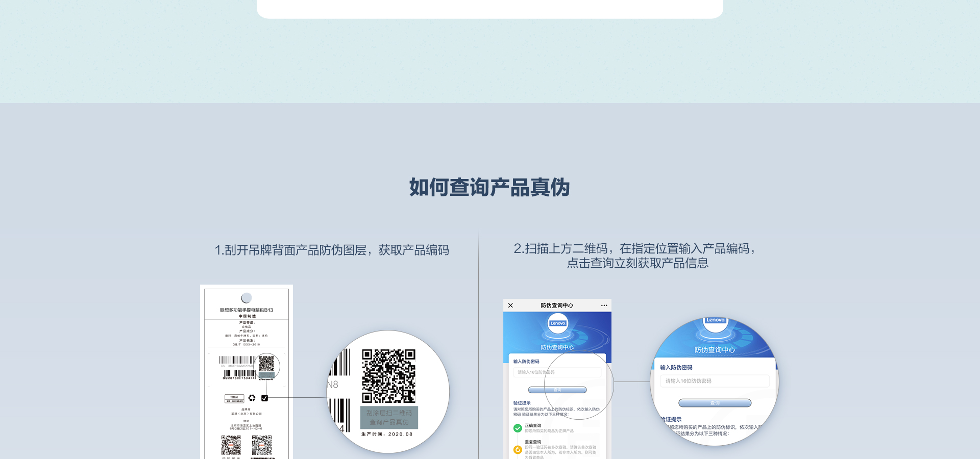The width and height of the screenshot is (980, 459).
Task: Click the black checkmark box on the hang tag
Action: pyautogui.click(x=264, y=398)
